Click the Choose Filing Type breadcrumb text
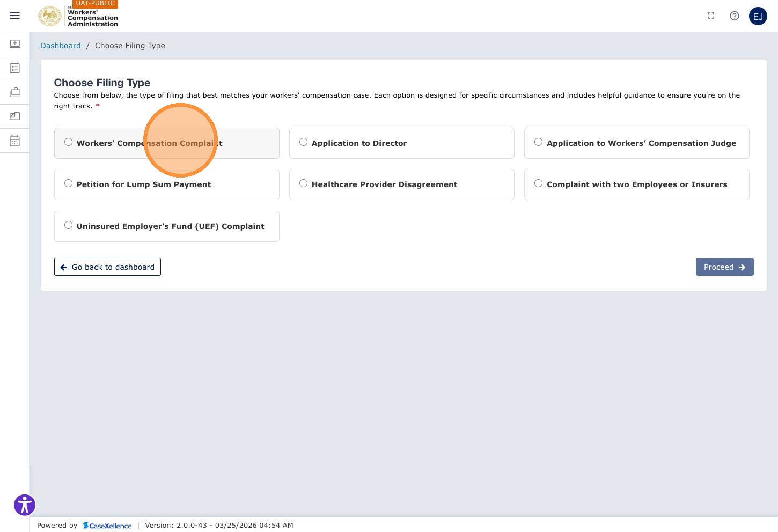This screenshot has height=532, width=778. tap(130, 46)
